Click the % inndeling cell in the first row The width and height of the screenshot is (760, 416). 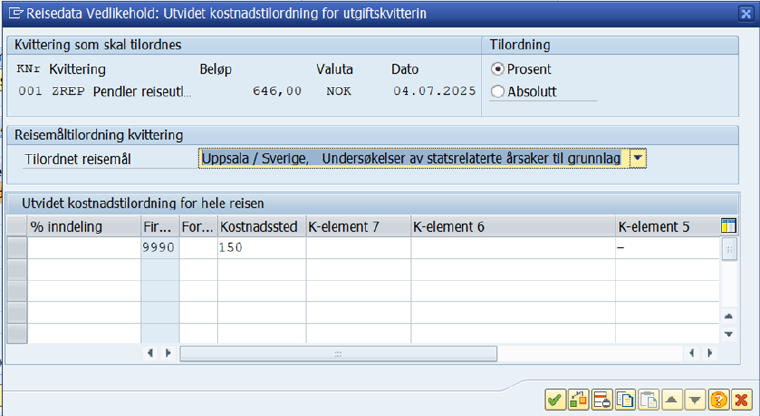84,248
